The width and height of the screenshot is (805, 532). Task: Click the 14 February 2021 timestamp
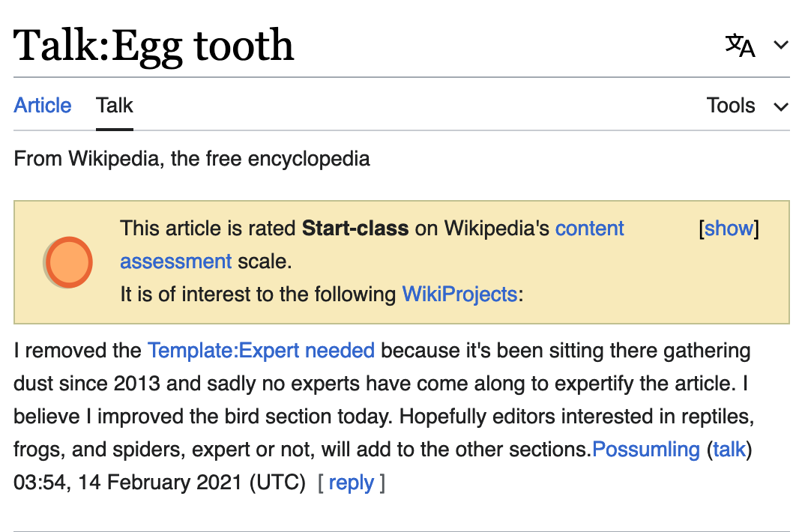[160, 483]
